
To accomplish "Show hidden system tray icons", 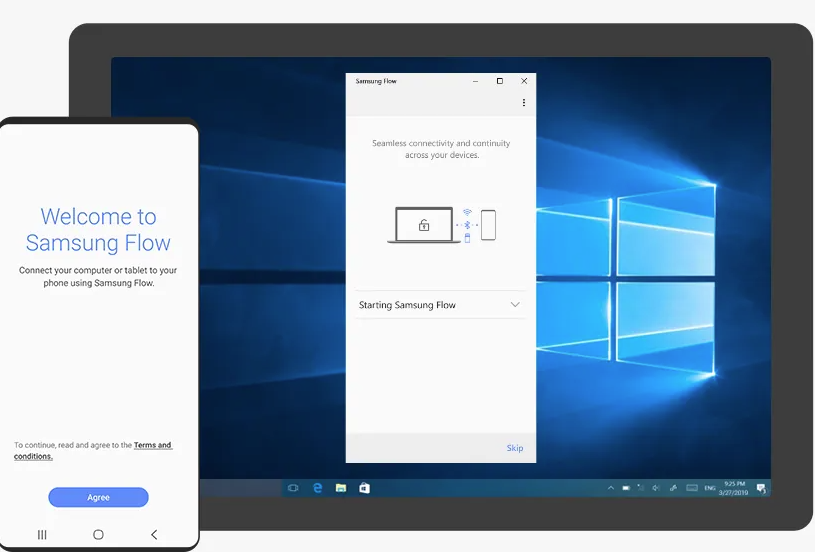I will point(611,488).
